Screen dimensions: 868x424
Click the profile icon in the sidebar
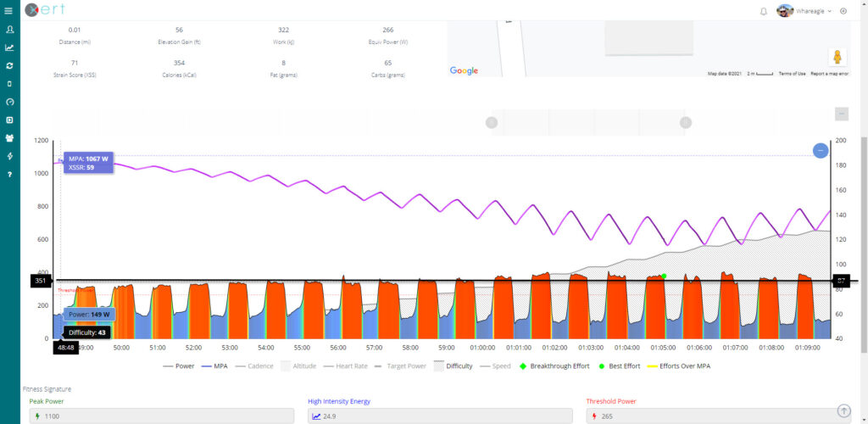pyautogui.click(x=9, y=30)
